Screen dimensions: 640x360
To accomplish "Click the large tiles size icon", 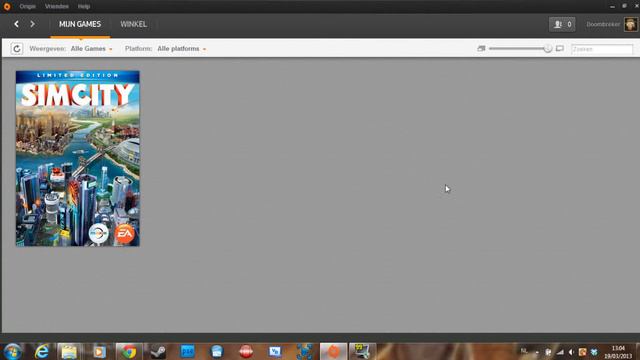I will click(x=560, y=49).
